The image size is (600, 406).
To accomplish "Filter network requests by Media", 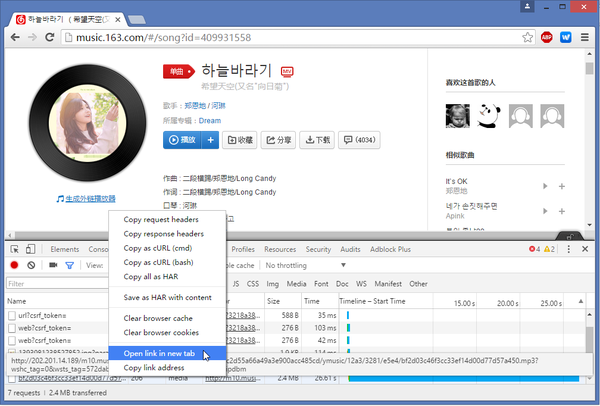I will click(297, 284).
